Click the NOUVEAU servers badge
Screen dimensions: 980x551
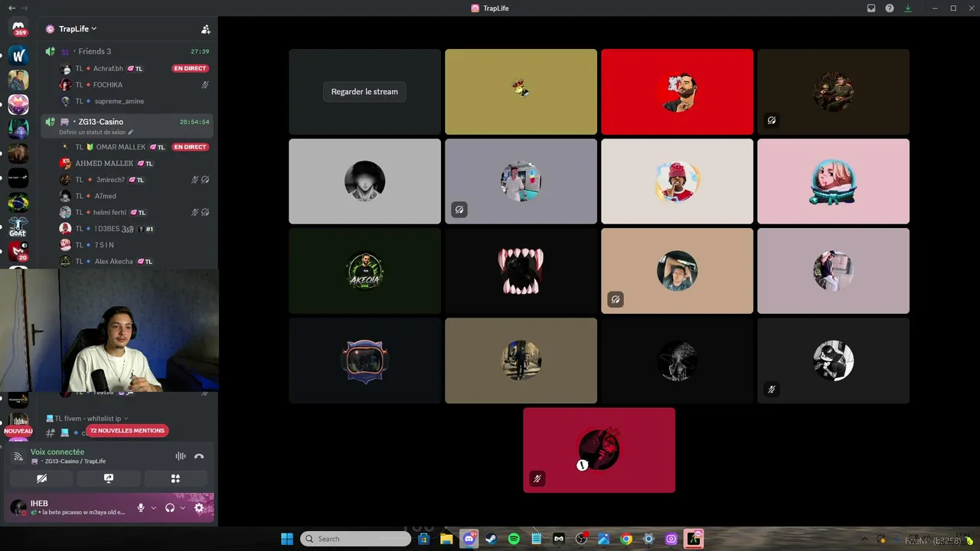(18, 432)
